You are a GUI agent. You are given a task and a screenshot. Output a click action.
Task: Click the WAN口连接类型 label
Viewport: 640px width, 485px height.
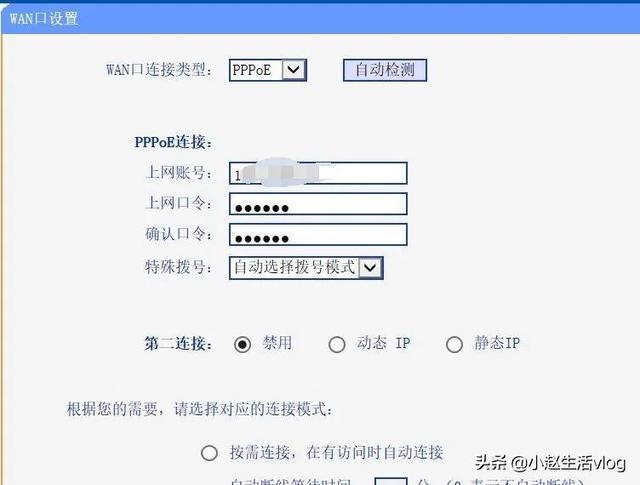(x=160, y=70)
